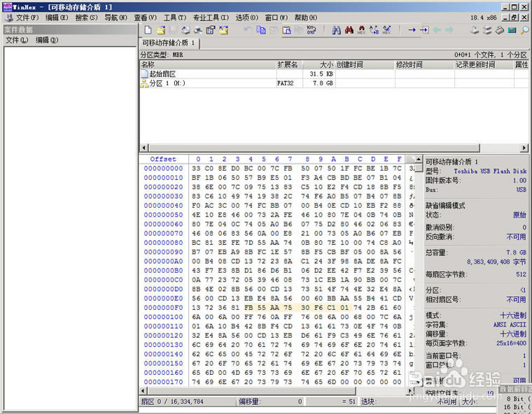Click the Copy Block toolbar icon

pyautogui.click(x=261, y=30)
